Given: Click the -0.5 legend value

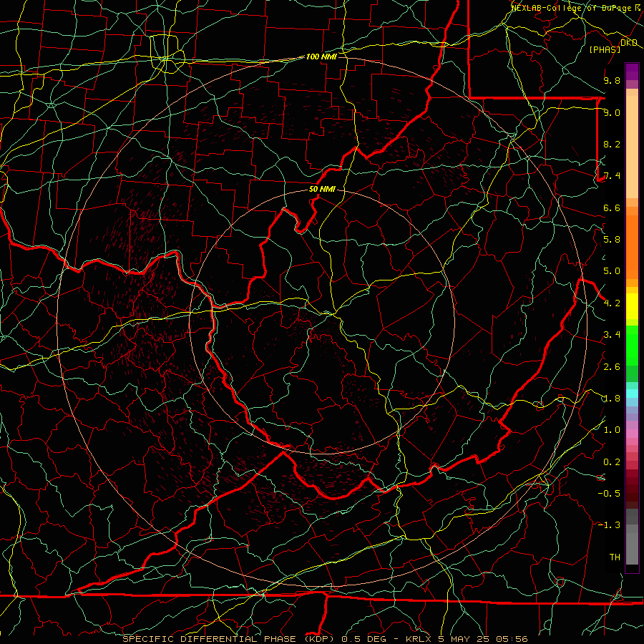Looking at the screenshot, I should 609,494.
